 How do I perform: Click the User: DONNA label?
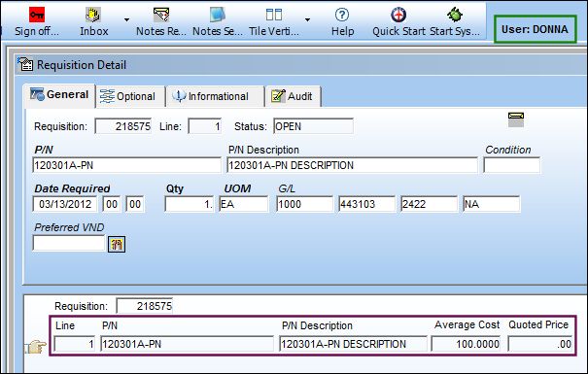point(535,29)
